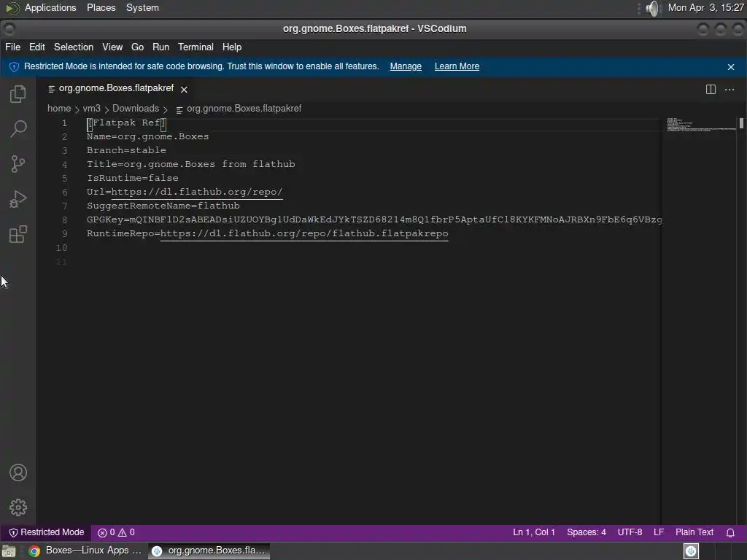747x560 pixels.
Task: Change indentation via Spaces: 4
Action: pos(586,532)
